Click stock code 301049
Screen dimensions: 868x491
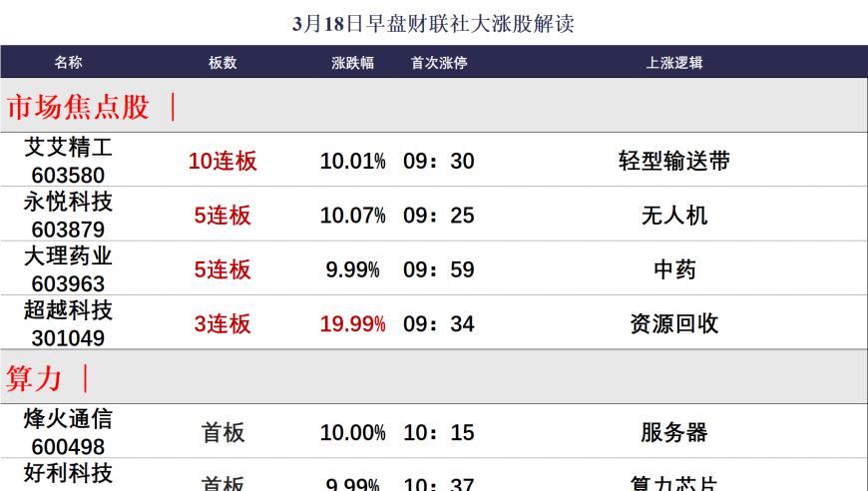click(x=68, y=337)
